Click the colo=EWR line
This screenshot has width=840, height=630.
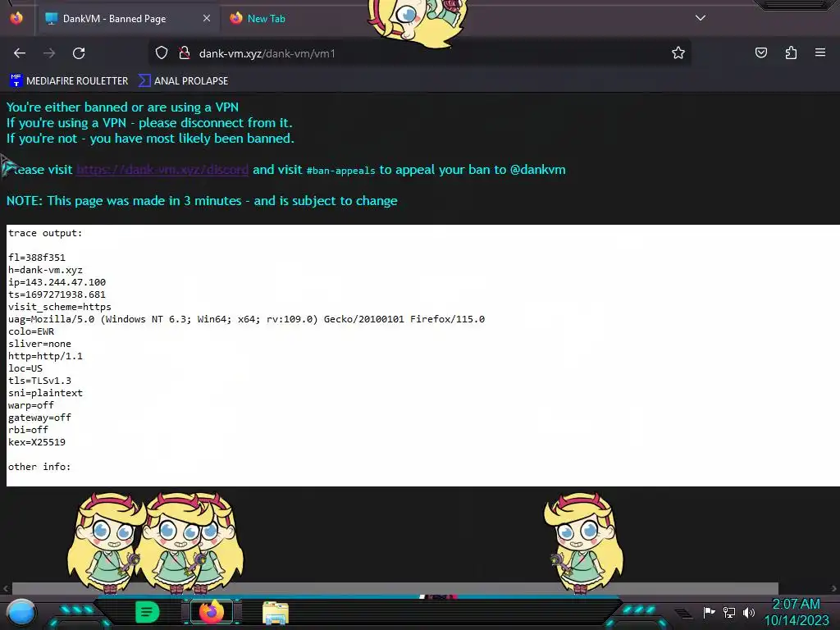(31, 331)
